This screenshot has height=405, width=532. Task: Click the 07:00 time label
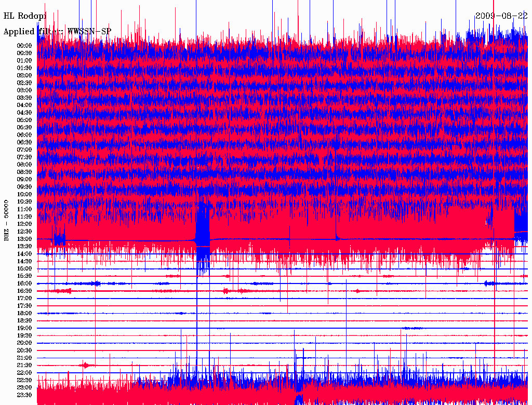(x=24, y=150)
